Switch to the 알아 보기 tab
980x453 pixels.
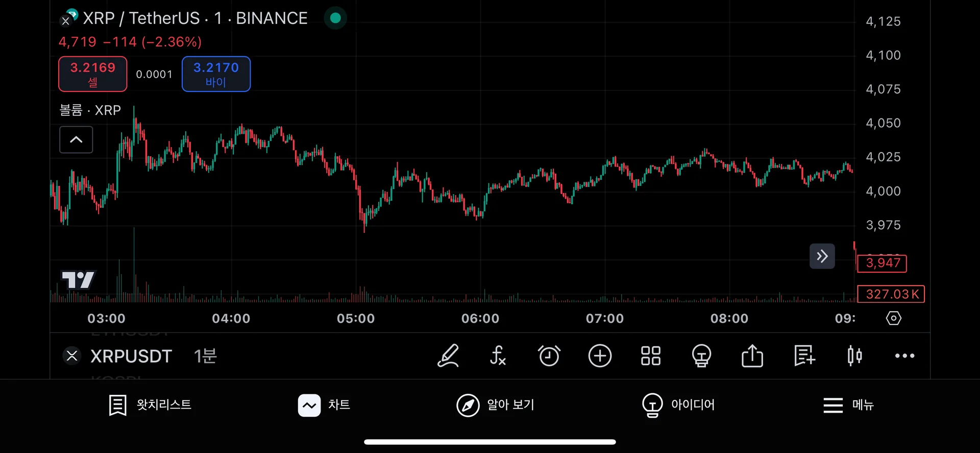[x=495, y=405]
